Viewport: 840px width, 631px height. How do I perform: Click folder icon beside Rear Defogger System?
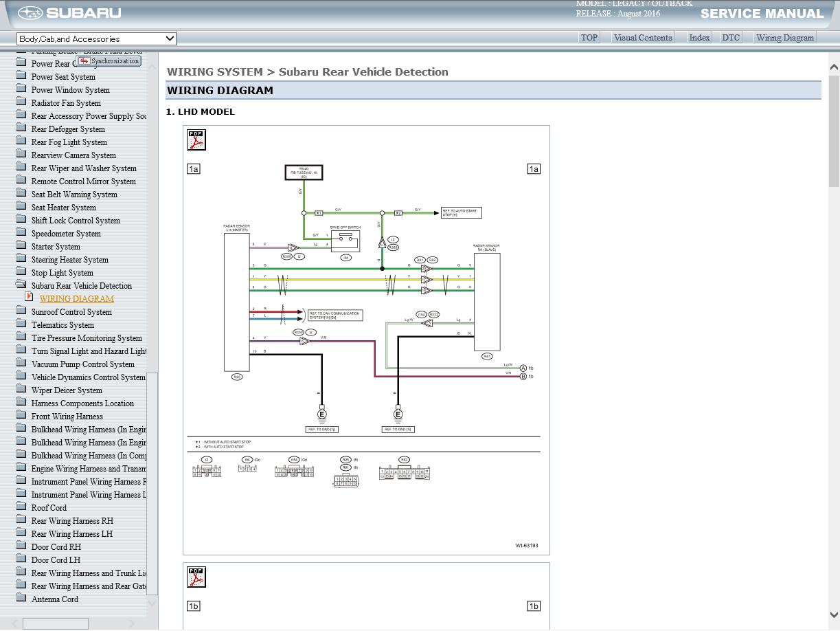coord(21,129)
